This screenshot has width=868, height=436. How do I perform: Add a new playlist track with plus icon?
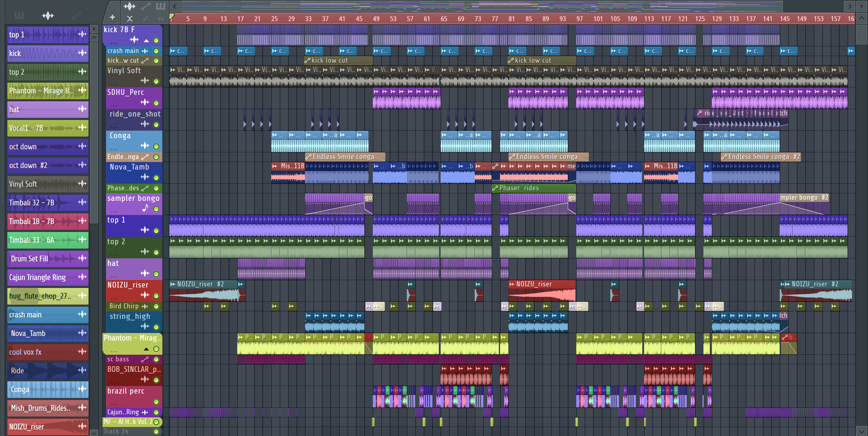coord(112,17)
